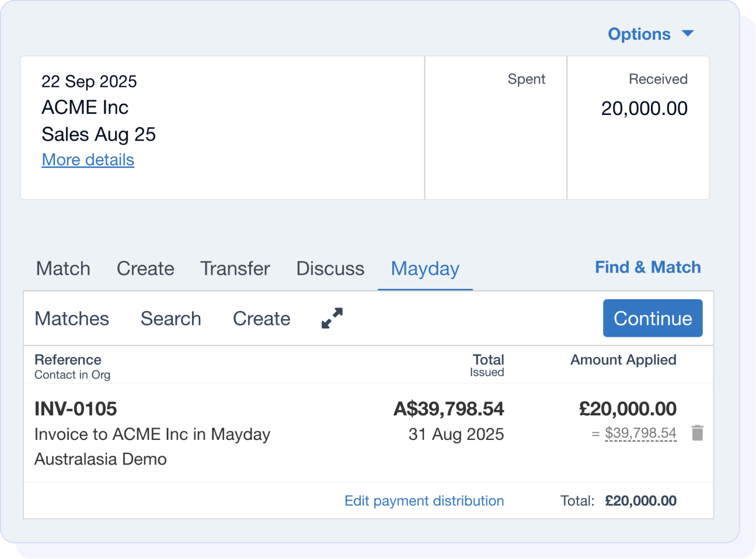Click the Amount Applied column header

623,359
